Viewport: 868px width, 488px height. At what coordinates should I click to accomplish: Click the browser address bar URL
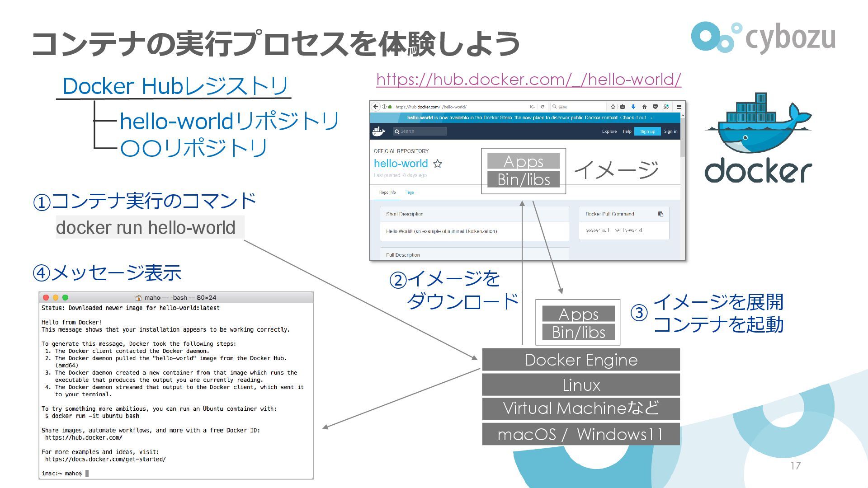[x=431, y=107]
